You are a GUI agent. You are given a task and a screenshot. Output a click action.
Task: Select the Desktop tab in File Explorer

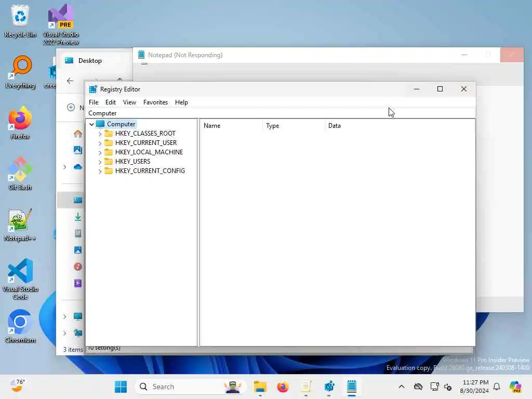pyautogui.click(x=90, y=61)
